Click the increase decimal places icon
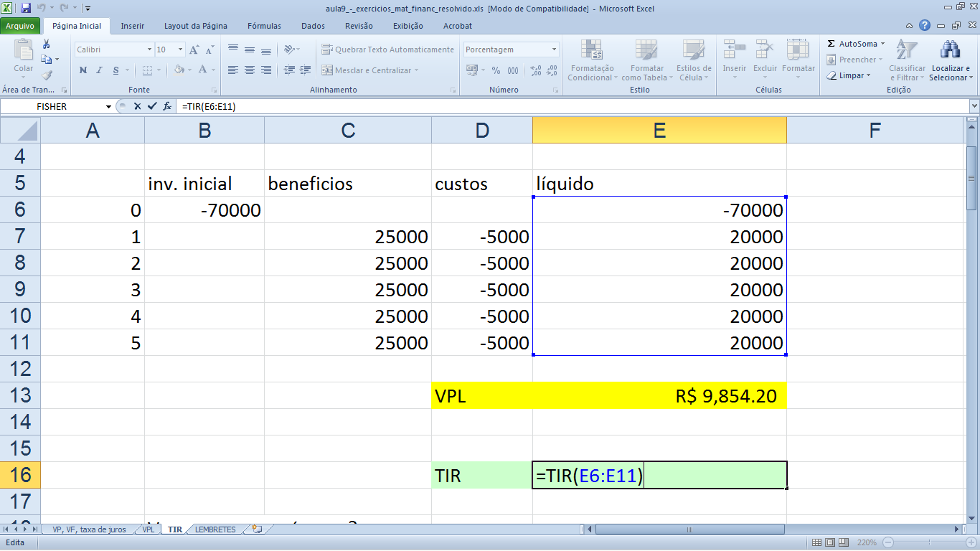This screenshot has width=980, height=551. pos(536,70)
